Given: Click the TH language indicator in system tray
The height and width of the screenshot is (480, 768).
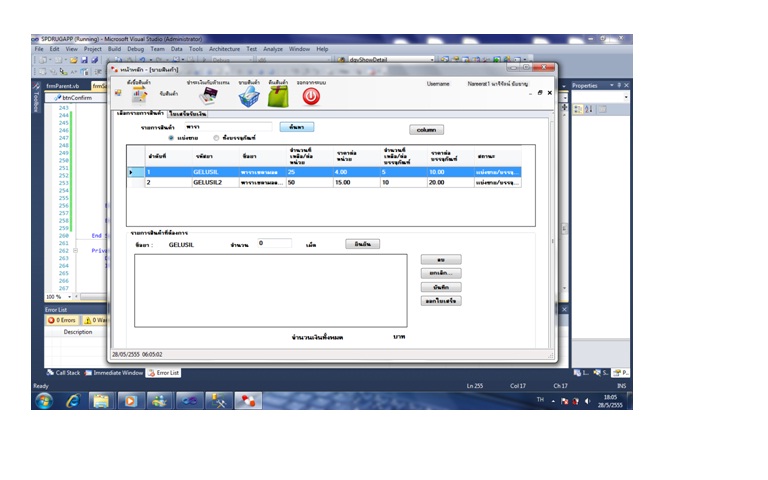Looking at the screenshot, I should coord(540,400).
